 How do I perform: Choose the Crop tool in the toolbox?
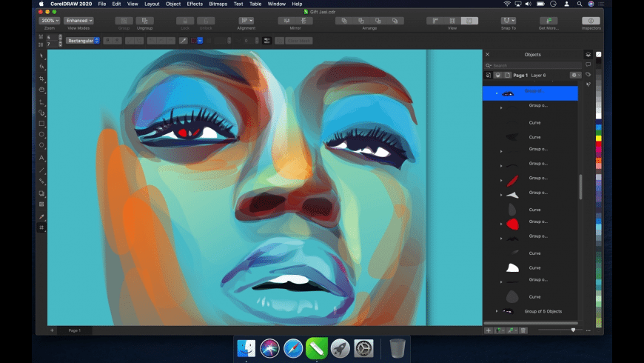click(41, 79)
